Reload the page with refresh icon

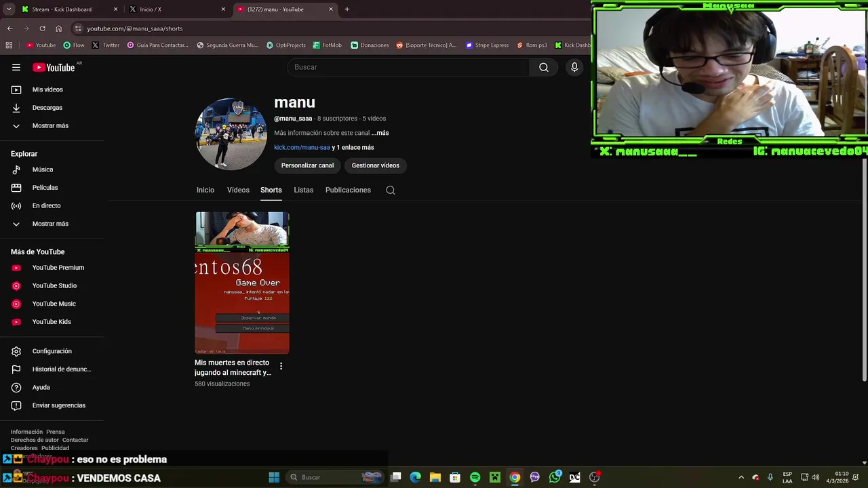(x=42, y=28)
